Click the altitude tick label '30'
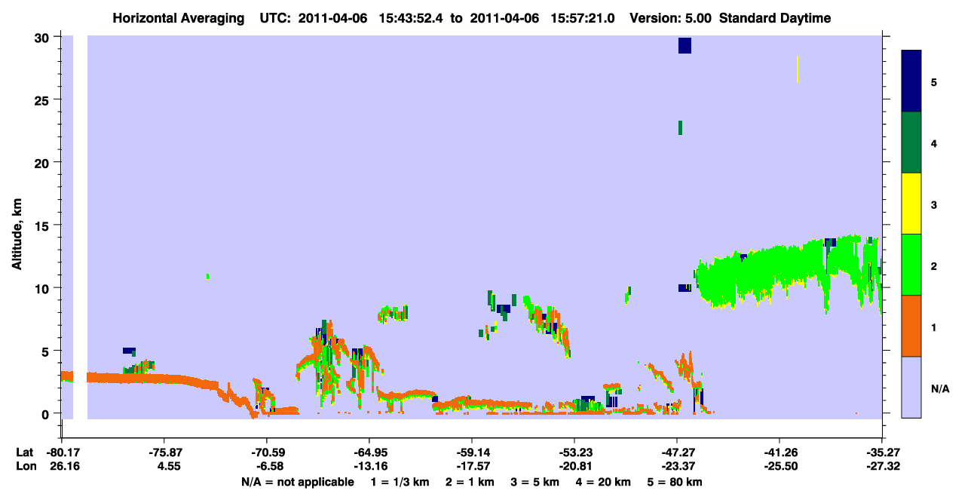Image resolution: width=980 pixels, height=503 pixels. click(x=44, y=37)
